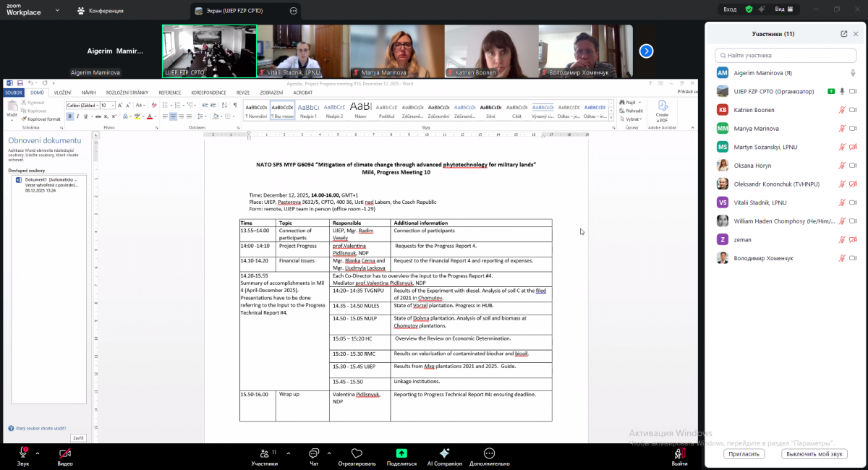Screen dimensions: 868x470
Task: Open the Дополнительно more options icon
Action: tap(489, 453)
